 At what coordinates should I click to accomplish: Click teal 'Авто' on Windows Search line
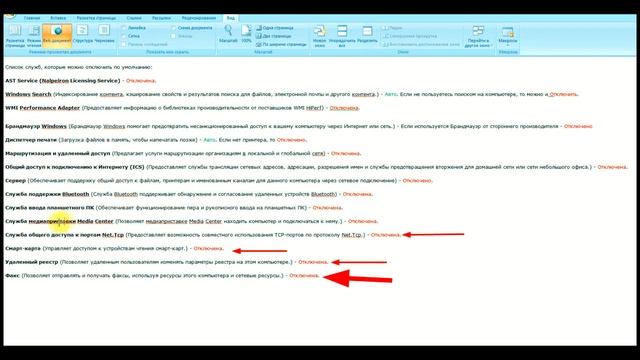[x=390, y=94]
